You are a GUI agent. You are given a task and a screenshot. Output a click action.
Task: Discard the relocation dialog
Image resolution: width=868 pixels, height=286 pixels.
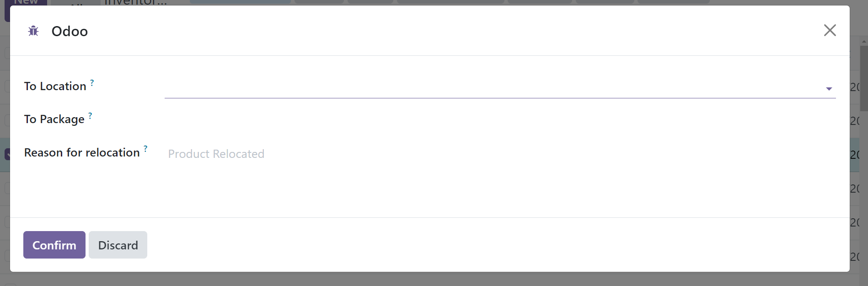click(x=118, y=245)
